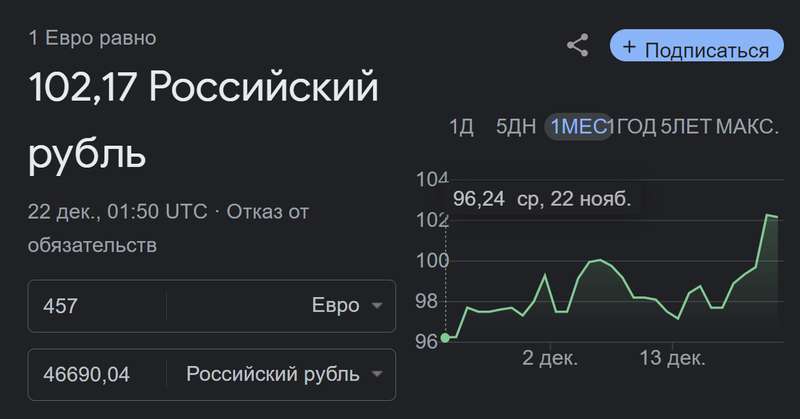Open the МАКС. range tab
The image size is (800, 419).
point(747,127)
